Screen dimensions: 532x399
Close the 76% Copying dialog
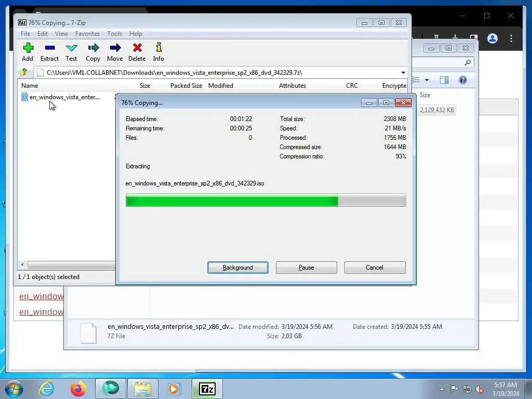(x=403, y=102)
